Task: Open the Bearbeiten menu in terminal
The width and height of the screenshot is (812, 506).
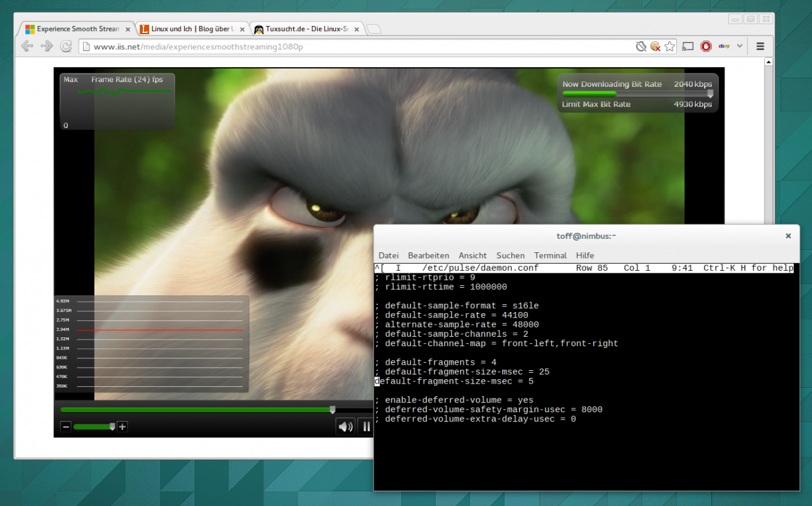Action: [x=428, y=256]
